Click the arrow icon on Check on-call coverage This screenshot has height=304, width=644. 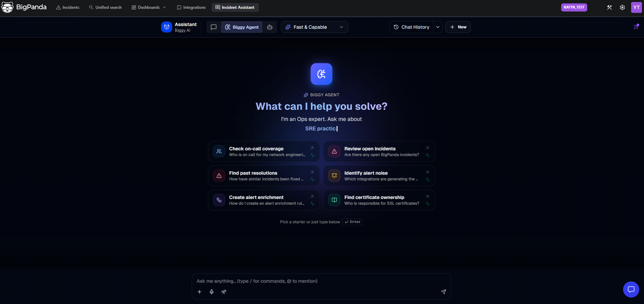coord(312,148)
